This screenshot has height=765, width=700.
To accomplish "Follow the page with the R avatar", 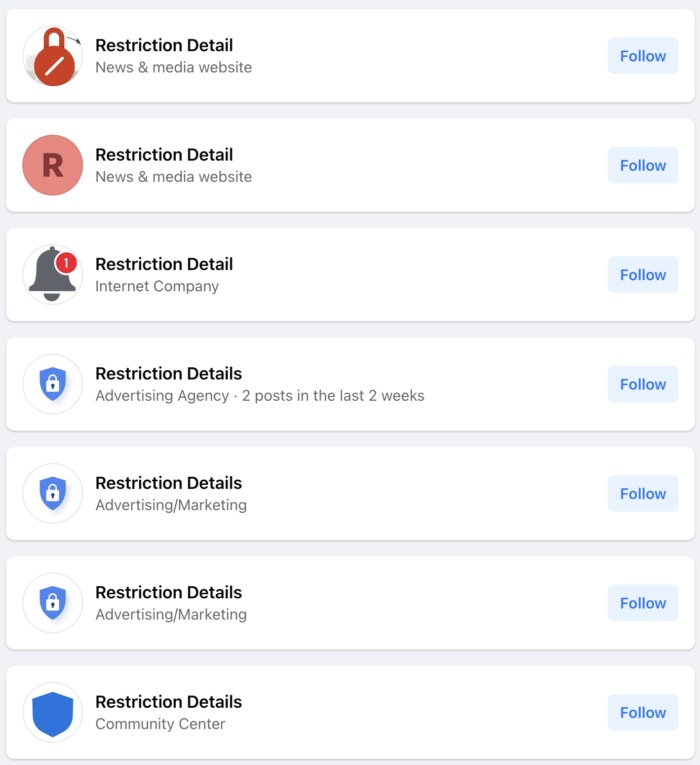I will point(642,165).
